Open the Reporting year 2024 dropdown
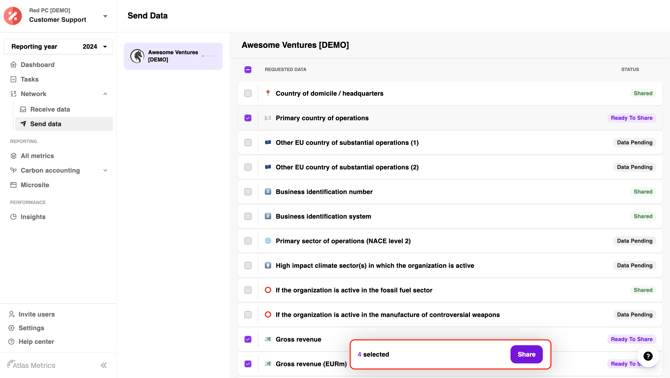Screen dimensions: 670x378 [x=58, y=47]
